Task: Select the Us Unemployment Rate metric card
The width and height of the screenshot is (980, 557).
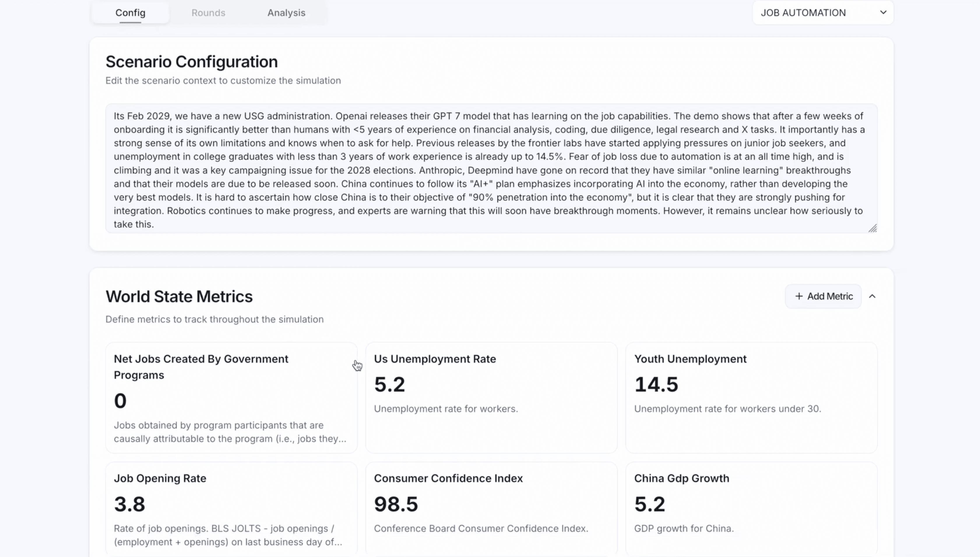Action: 491,398
